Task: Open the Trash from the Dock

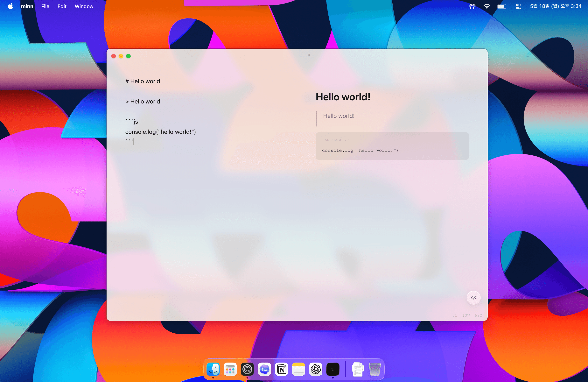Action: 374,369
